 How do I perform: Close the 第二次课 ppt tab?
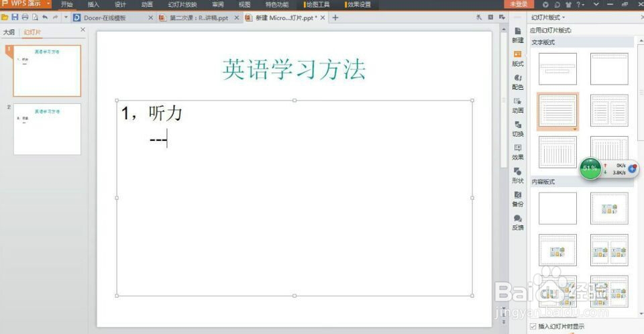237,17
